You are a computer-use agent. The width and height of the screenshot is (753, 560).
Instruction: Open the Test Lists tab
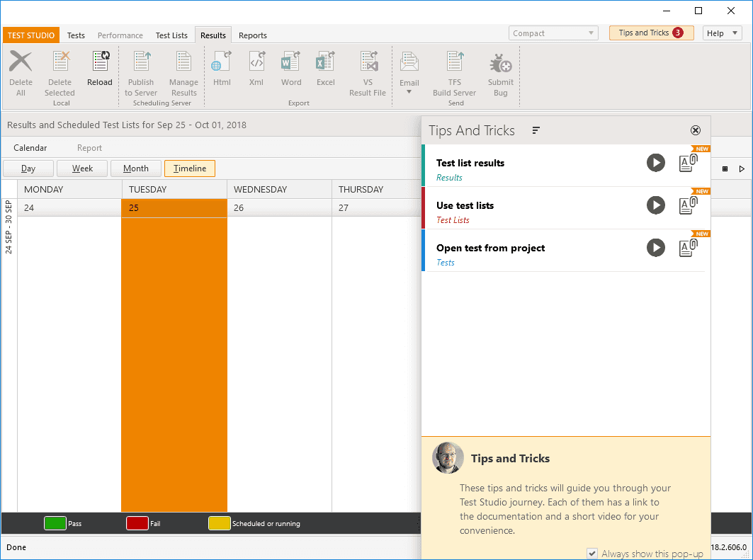coord(171,35)
